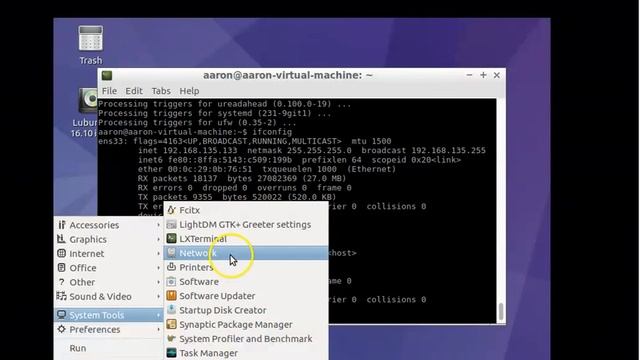
Task: Launch Startup Disk Creator entry
Action: (x=246, y=310)
